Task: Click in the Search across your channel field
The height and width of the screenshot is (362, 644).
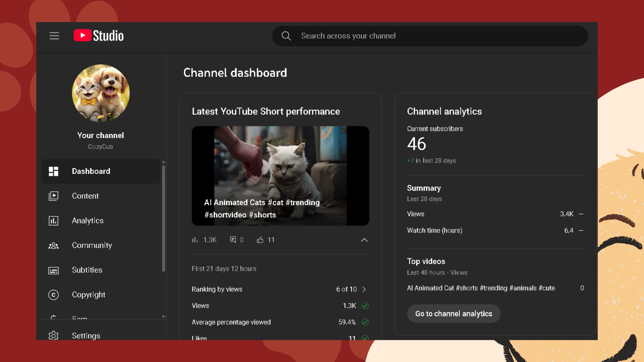Action: click(x=430, y=36)
